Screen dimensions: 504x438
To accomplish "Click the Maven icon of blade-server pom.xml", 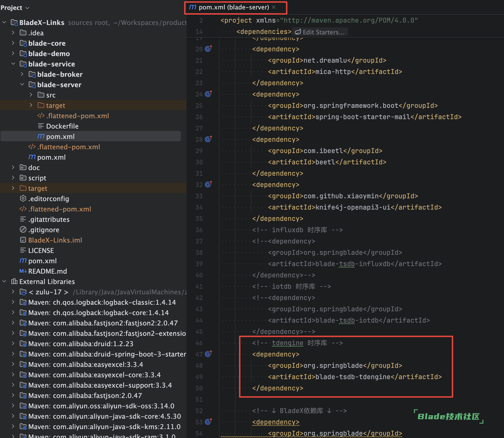I will (x=41, y=136).
